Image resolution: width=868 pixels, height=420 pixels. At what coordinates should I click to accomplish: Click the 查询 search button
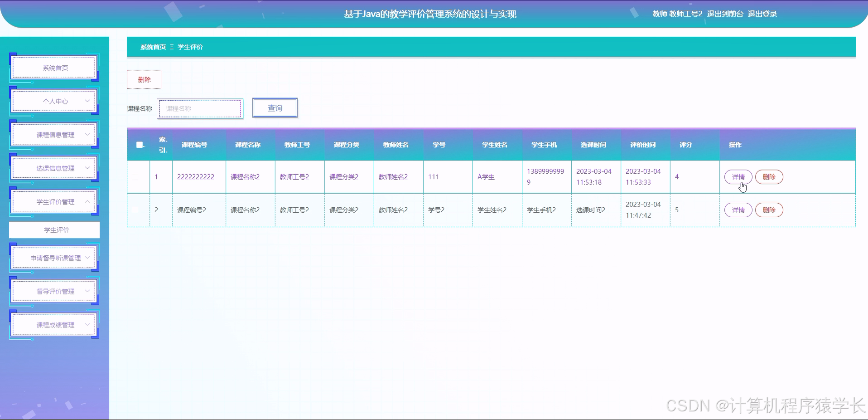point(275,108)
